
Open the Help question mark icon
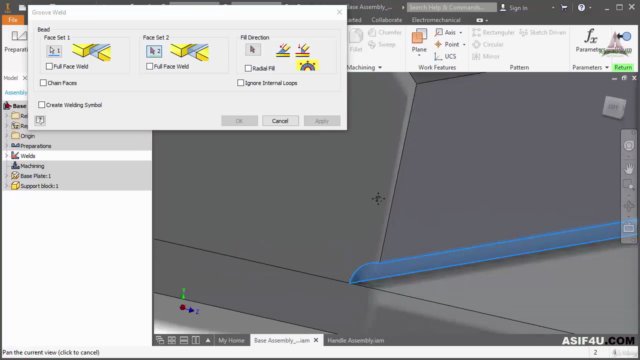pyautogui.click(x=581, y=7)
